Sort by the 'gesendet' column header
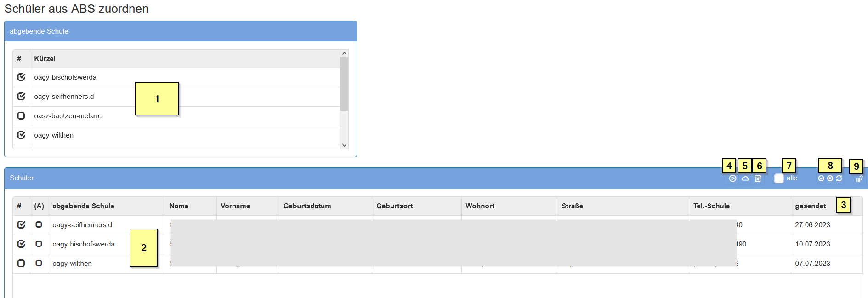Viewport: 868px width, 298px height. point(810,206)
